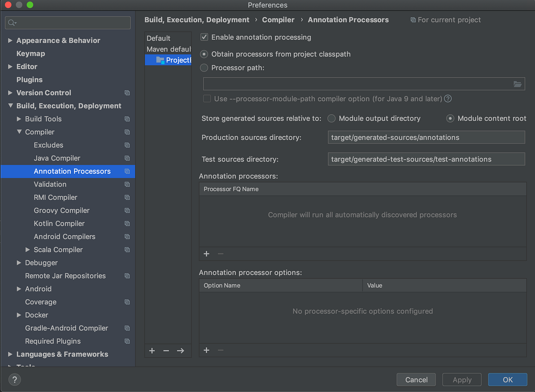This screenshot has height=392, width=535.
Task: Click the Cancel button
Action: tap(416, 380)
